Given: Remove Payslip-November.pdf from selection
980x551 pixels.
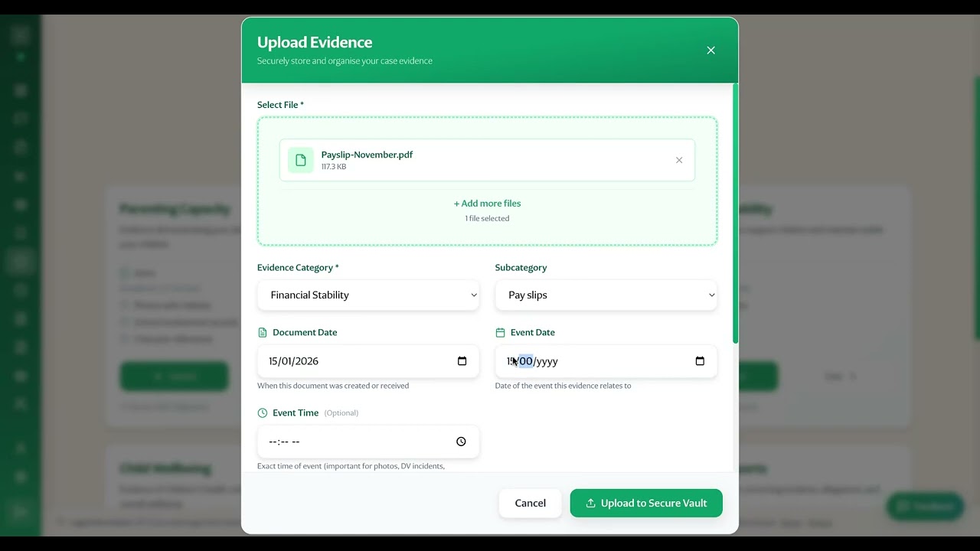Looking at the screenshot, I should pyautogui.click(x=679, y=160).
